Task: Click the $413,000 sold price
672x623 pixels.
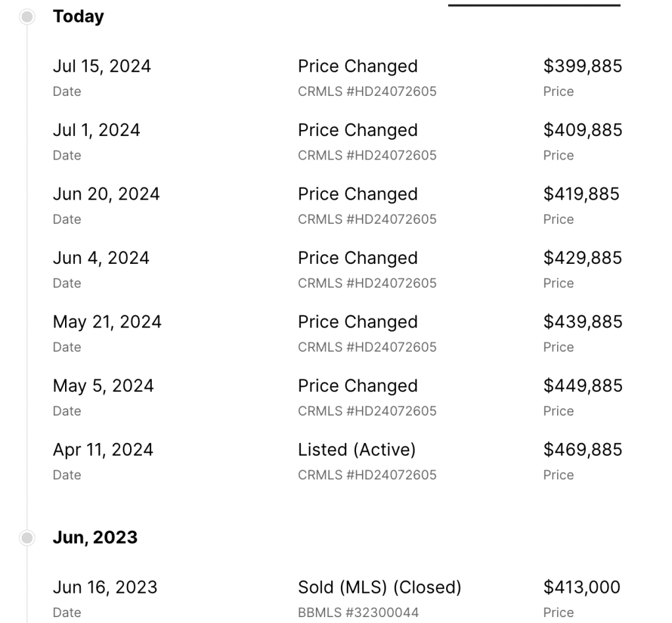Action: pos(581,588)
